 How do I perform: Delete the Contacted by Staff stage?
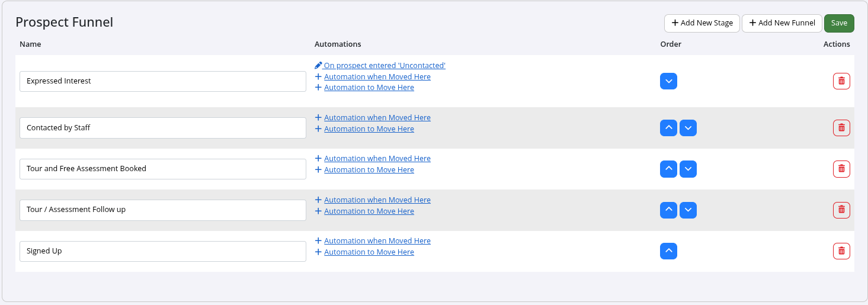click(x=841, y=128)
